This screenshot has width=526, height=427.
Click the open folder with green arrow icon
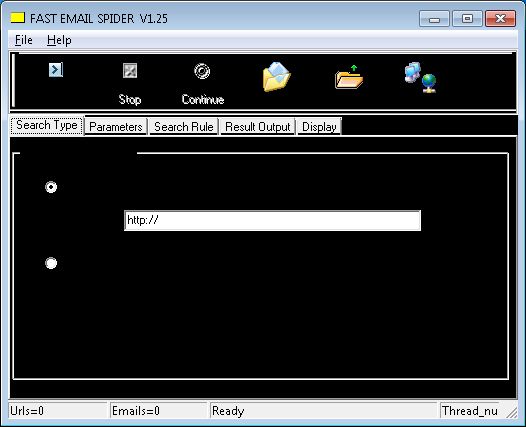pos(349,77)
